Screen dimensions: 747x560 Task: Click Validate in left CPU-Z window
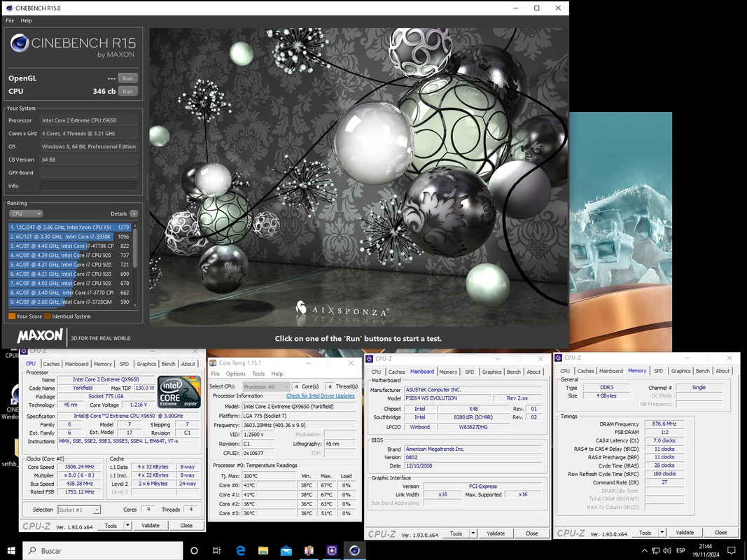[x=151, y=526]
